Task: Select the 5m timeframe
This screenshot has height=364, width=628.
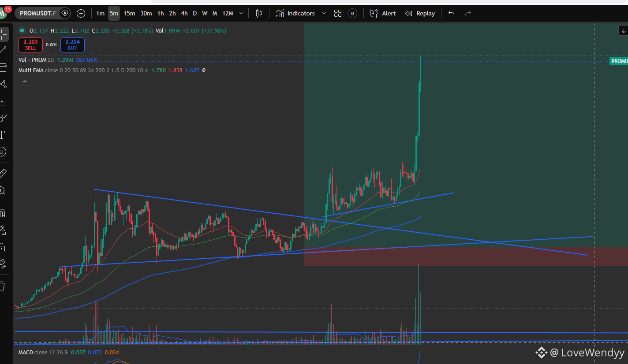Action: click(x=114, y=13)
